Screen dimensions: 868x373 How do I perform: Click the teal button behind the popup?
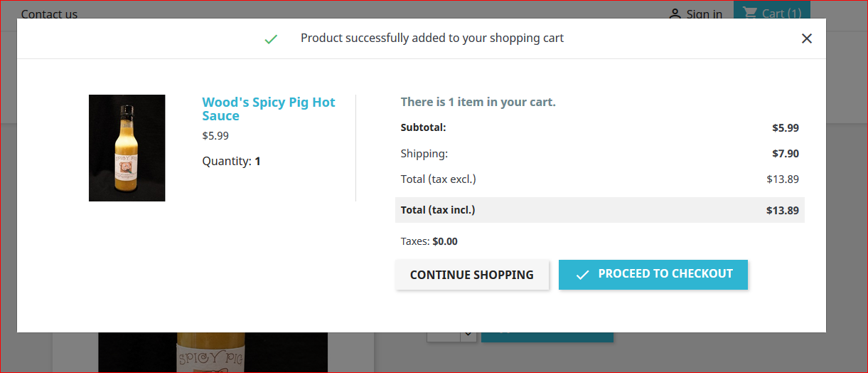pos(547,337)
